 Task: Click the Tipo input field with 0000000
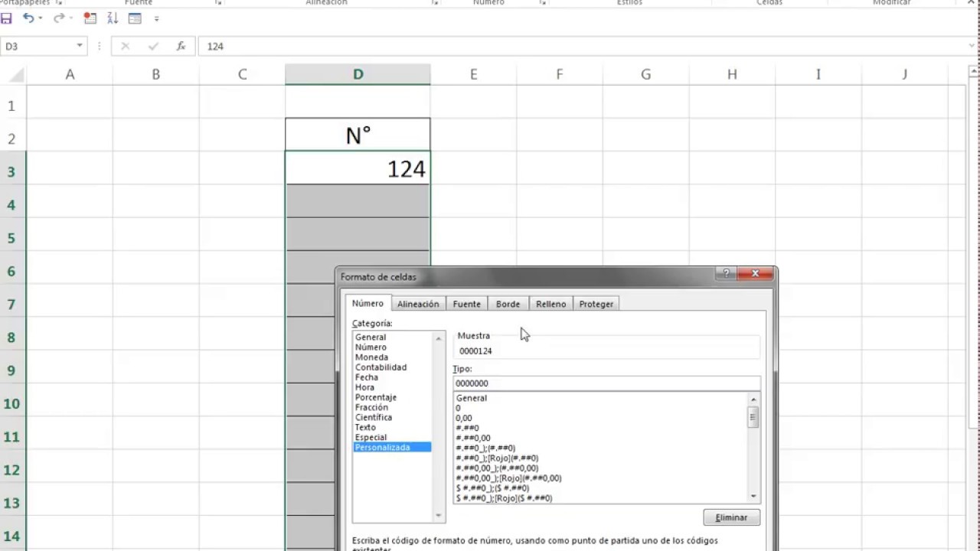click(606, 383)
